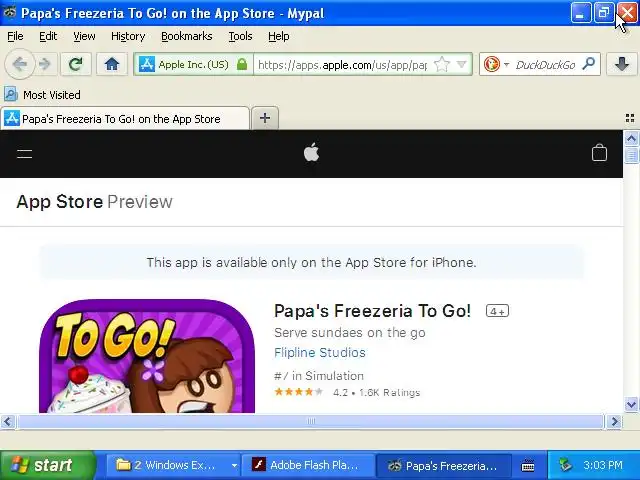Click the DuckDuckGo search field
This screenshot has width=640, height=480.
coord(545,64)
